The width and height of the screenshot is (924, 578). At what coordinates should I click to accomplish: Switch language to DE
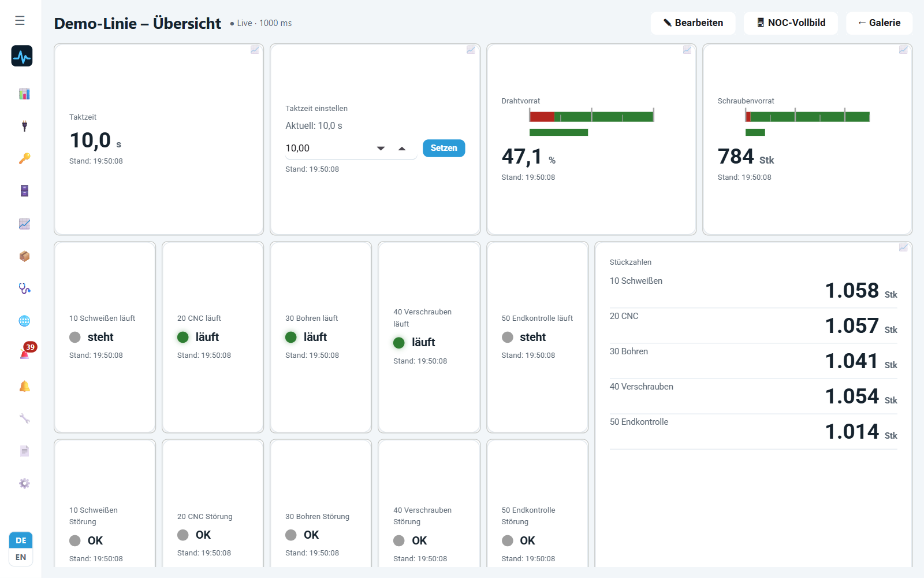pyautogui.click(x=21, y=540)
